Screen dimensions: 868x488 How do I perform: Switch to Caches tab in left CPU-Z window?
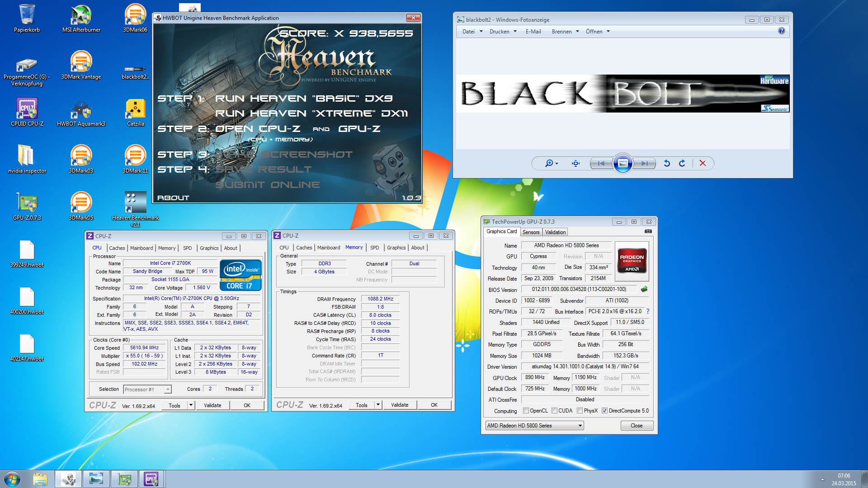coord(117,248)
